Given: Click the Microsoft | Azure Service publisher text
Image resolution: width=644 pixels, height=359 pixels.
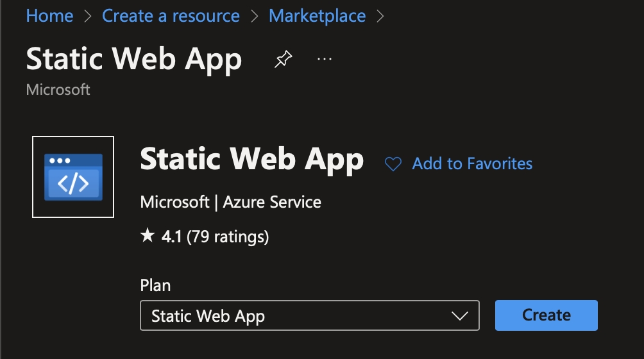Looking at the screenshot, I should coord(230,203).
